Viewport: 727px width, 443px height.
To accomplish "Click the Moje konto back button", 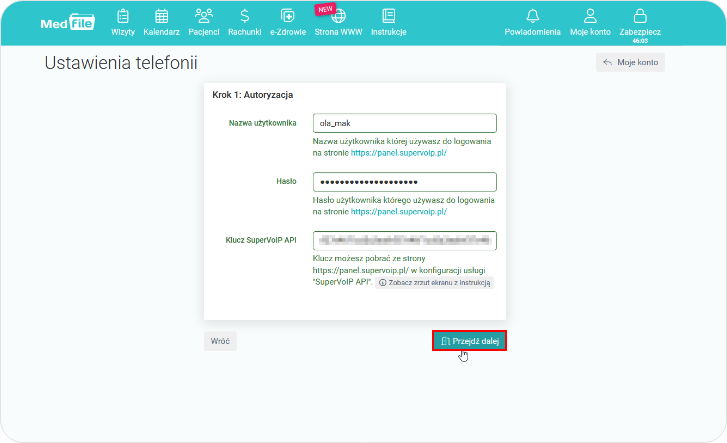I will (x=630, y=62).
